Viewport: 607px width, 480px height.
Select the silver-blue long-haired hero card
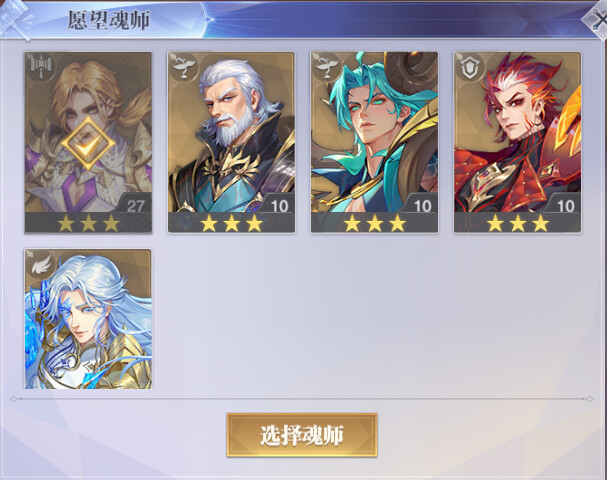88,319
